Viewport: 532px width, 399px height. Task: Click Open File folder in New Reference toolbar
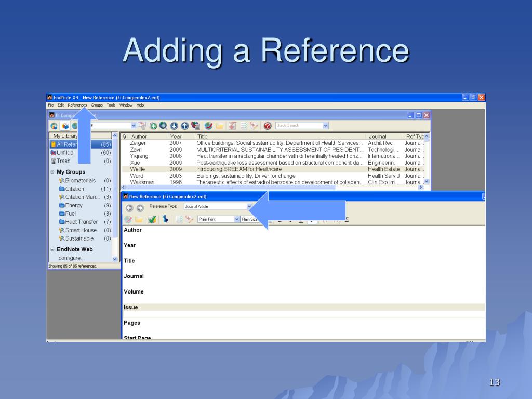pos(139,220)
